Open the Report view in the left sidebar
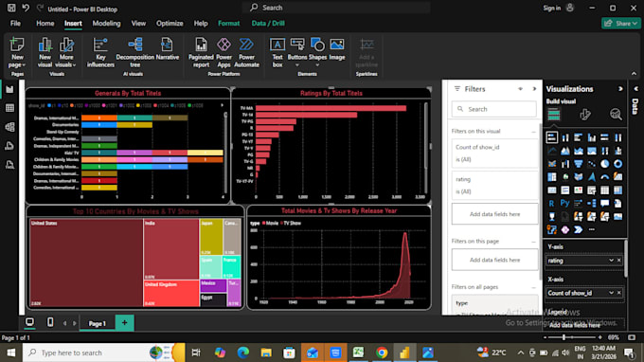Image resolution: width=644 pixels, height=362 pixels. [9, 89]
